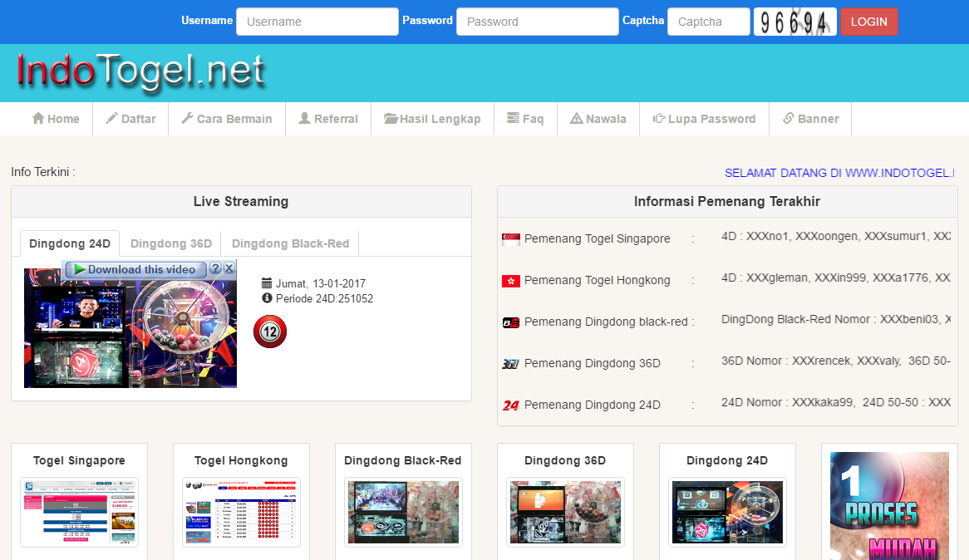969x560 pixels.
Task: Open the Lupa Password page
Action: [704, 119]
